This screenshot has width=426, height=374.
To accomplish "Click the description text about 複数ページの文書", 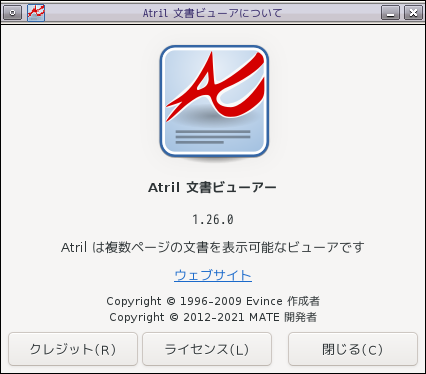I will click(213, 247).
